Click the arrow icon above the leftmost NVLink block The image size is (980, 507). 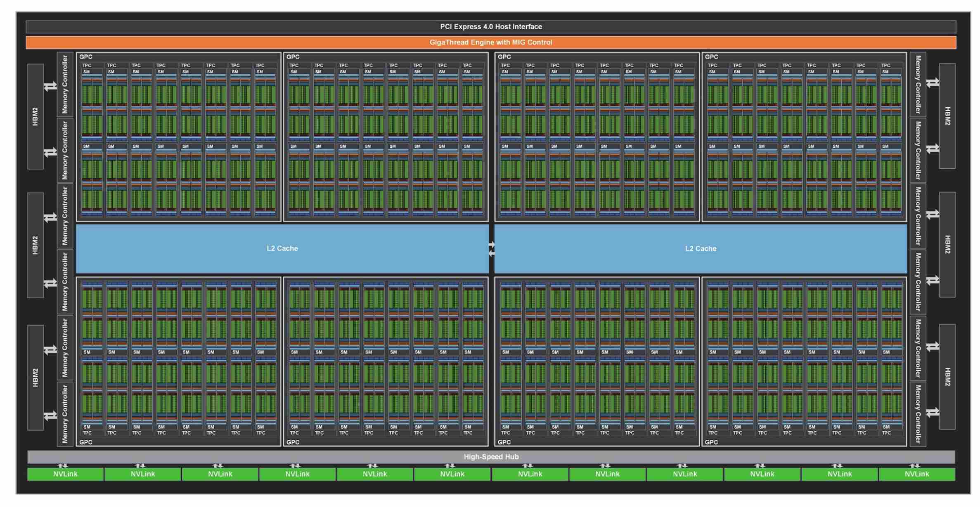click(x=62, y=466)
